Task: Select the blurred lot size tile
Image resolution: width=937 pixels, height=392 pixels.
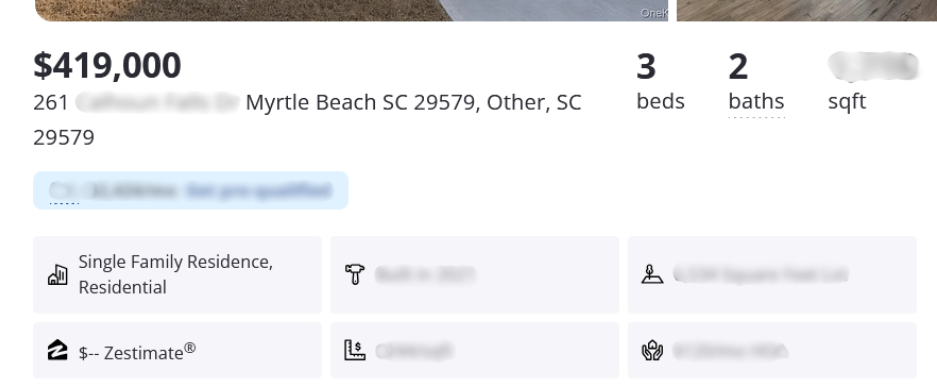Action: [772, 275]
